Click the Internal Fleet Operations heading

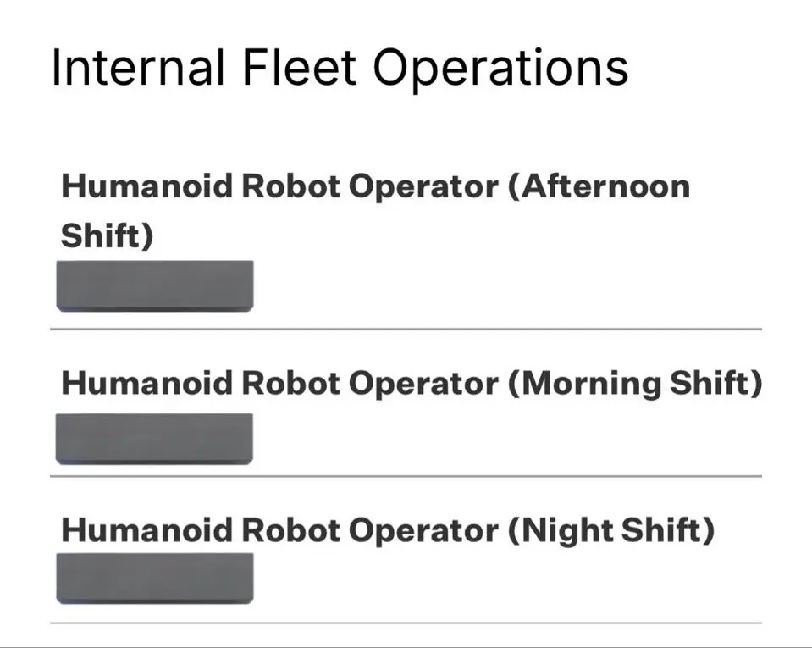(340, 69)
